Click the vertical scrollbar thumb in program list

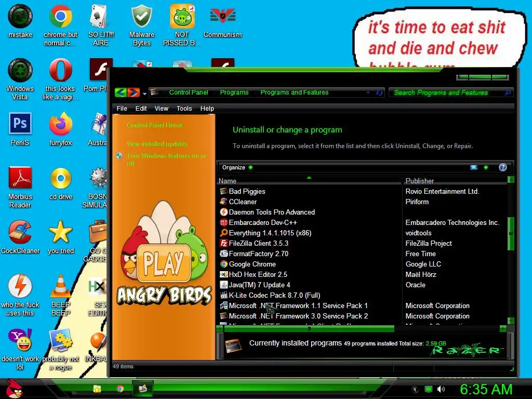pyautogui.click(x=511, y=234)
